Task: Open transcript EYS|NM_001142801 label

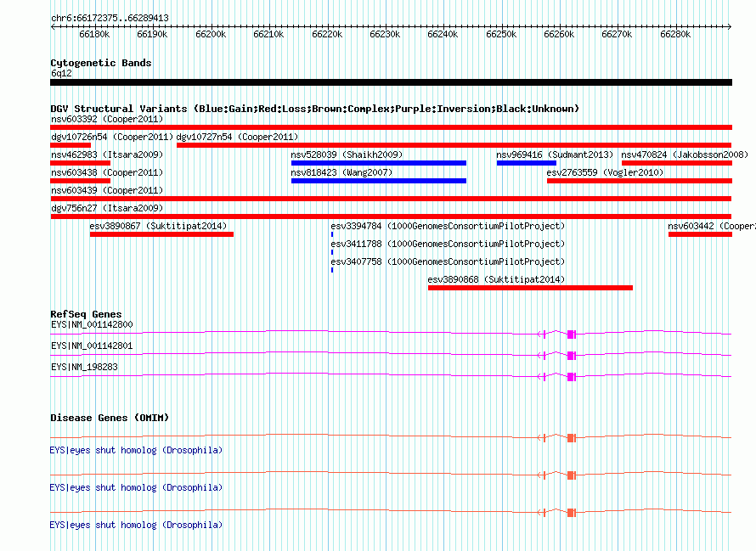Action: [x=92, y=346]
